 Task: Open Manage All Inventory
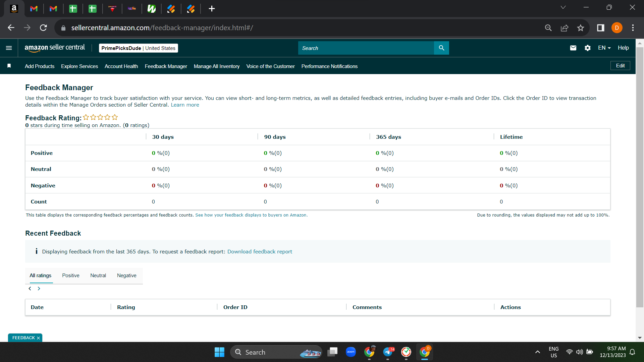coord(217,66)
